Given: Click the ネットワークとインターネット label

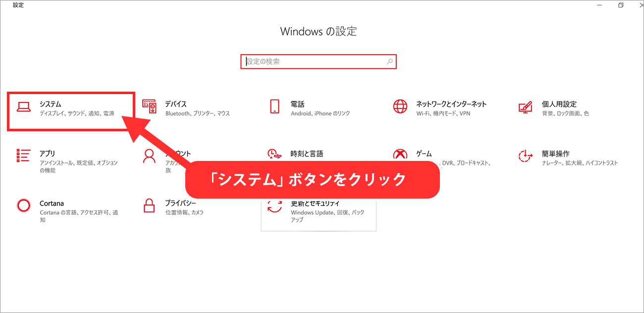Looking at the screenshot, I should coord(451,104).
